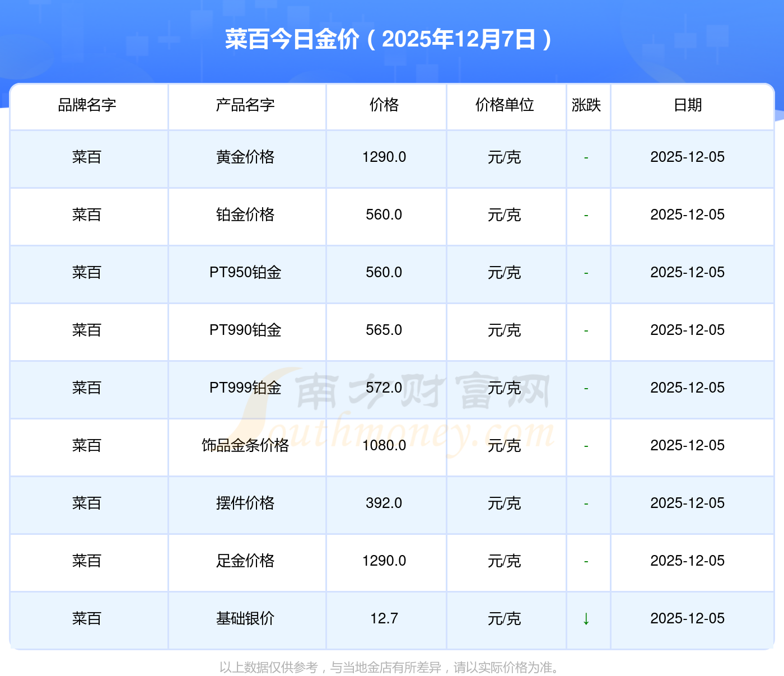Click the date 2025-12-05 in PT999铂金 row

point(688,388)
